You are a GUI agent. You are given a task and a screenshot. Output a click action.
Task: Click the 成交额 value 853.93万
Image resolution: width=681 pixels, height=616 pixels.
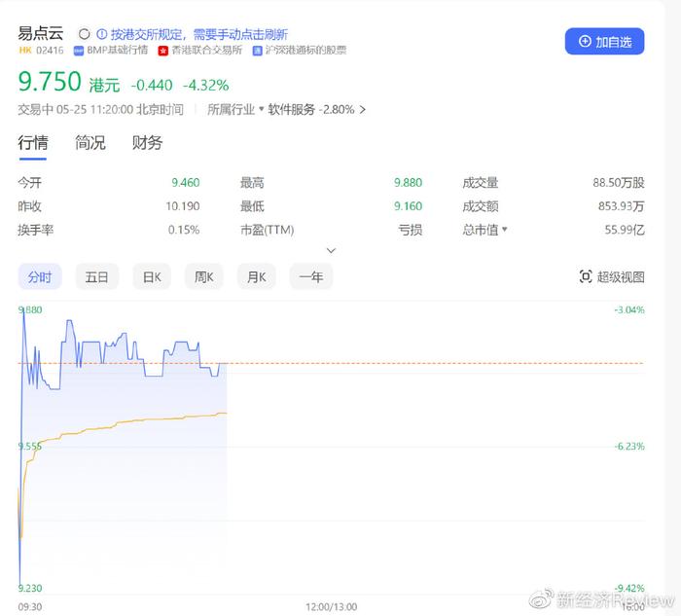621,206
